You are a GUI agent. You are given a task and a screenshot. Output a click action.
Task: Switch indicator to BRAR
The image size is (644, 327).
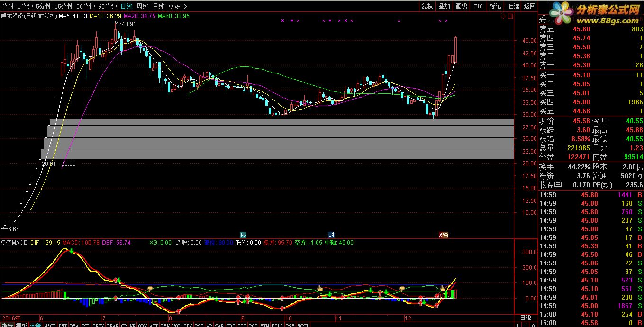[x=112, y=324]
